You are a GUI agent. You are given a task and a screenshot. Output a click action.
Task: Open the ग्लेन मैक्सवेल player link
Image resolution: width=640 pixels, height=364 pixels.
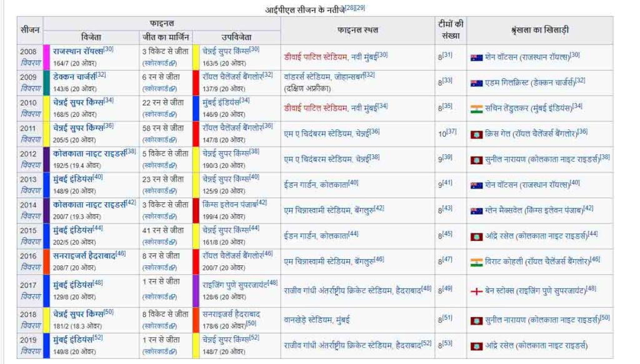[504, 210]
